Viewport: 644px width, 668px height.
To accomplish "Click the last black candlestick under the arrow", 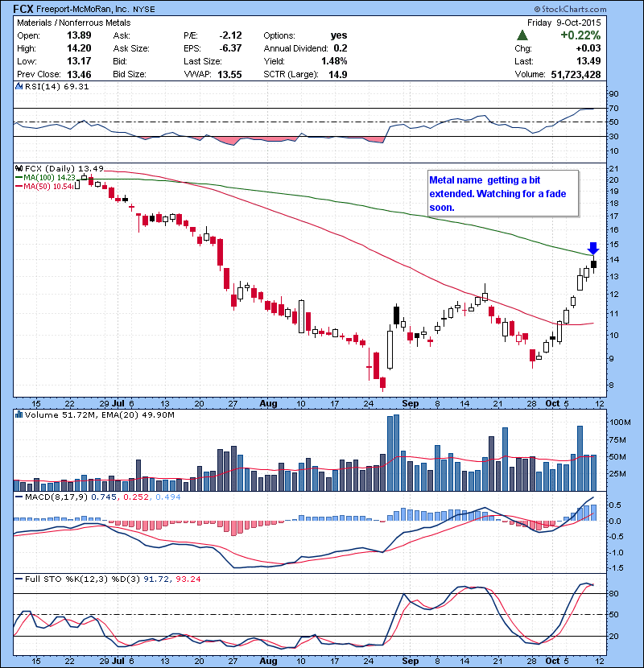I will 594,264.
